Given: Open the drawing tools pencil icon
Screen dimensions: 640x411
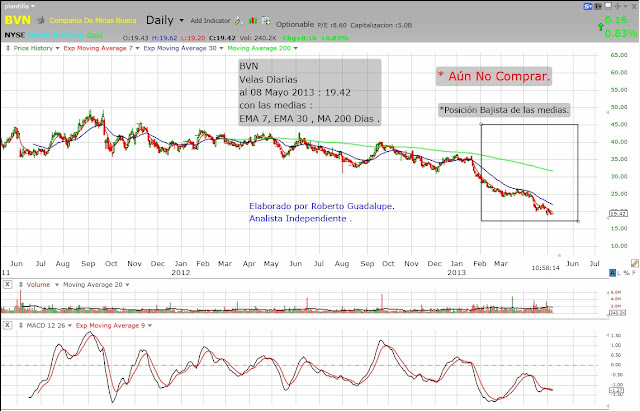Looking at the screenshot, I should [x=635, y=263].
